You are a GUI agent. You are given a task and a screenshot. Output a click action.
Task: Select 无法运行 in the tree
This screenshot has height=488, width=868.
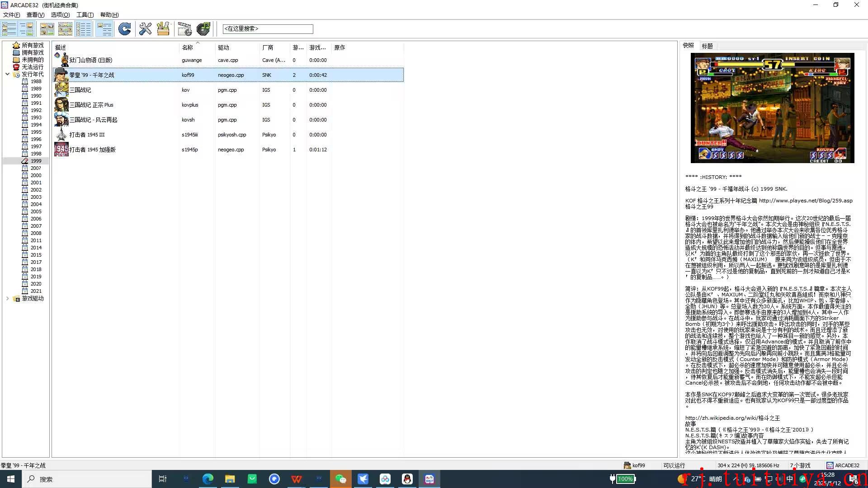[33, 67]
